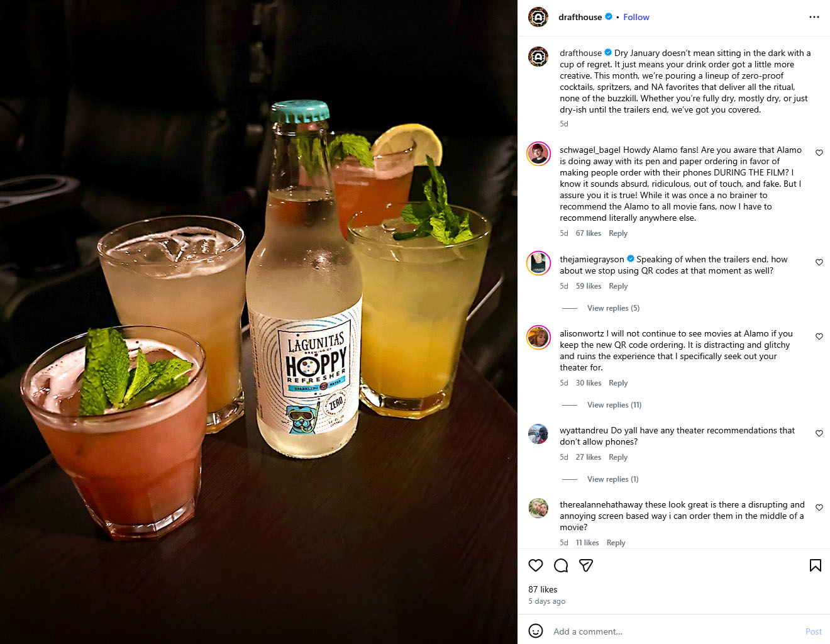Expand View replies (5) under thejamiegrayson

613,308
